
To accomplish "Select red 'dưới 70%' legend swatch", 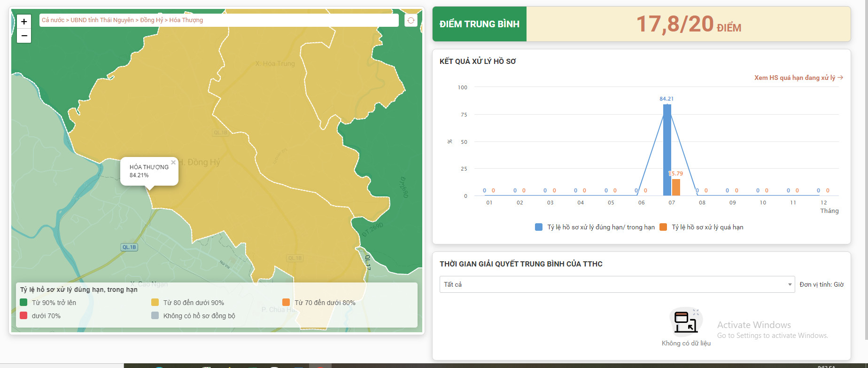I will pyautogui.click(x=23, y=315).
